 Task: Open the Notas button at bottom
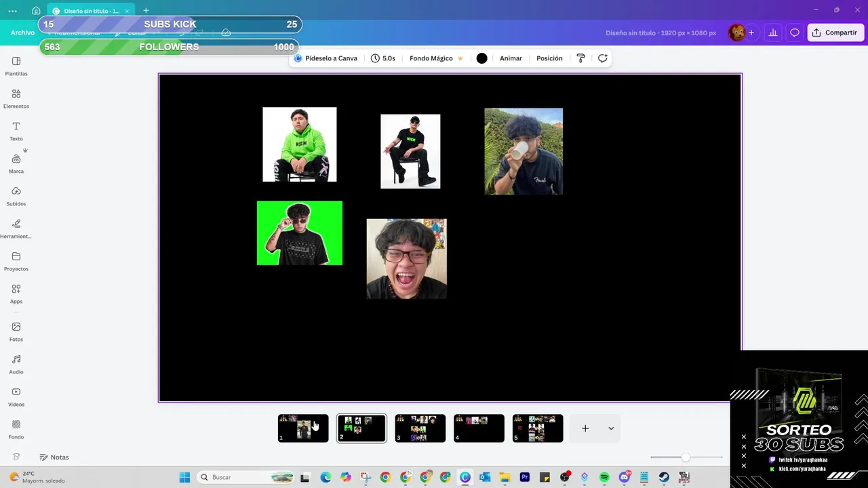(54, 457)
